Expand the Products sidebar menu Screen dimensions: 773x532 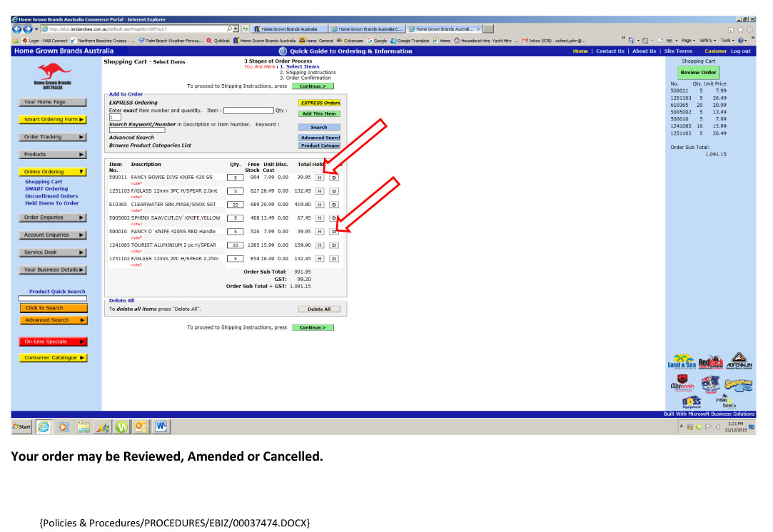coord(53,155)
